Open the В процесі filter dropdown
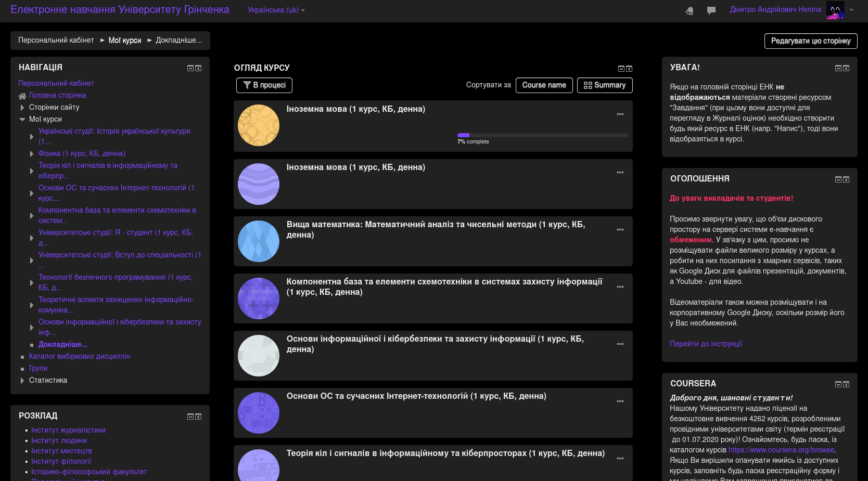Viewport: 868px width, 481px height. [264, 85]
